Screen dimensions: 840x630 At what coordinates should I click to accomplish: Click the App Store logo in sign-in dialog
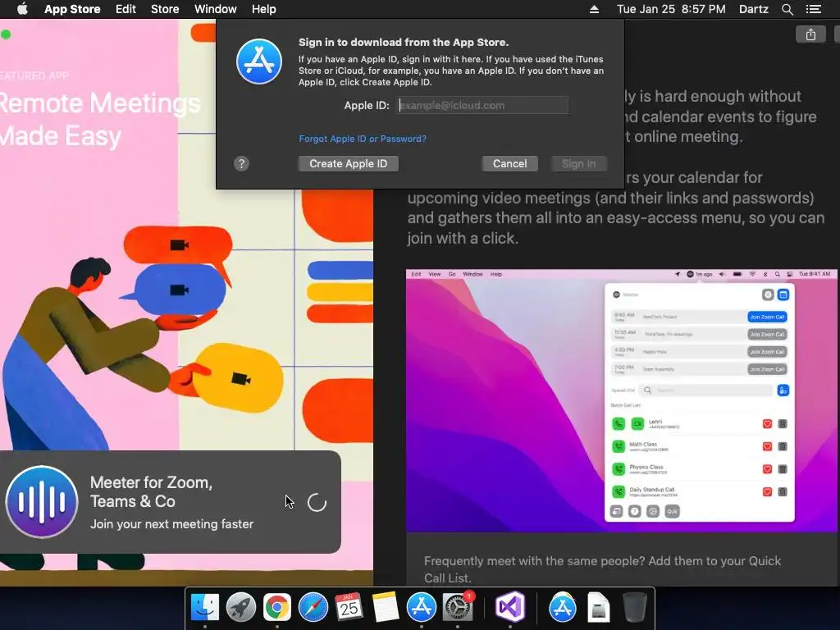tap(259, 62)
